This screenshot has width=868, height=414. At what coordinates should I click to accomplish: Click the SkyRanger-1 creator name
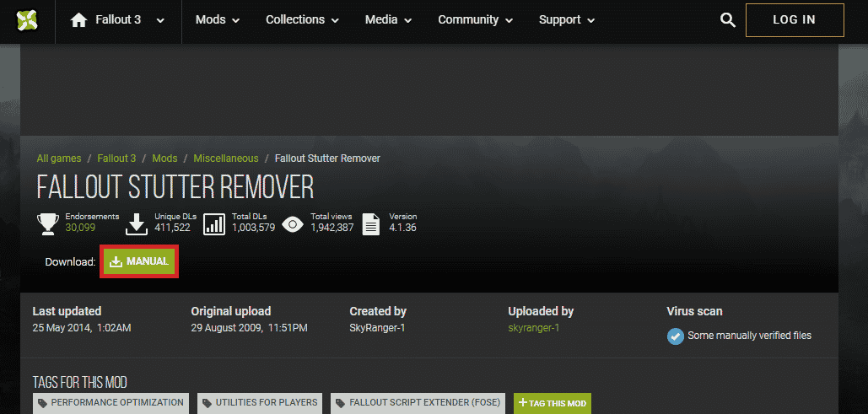377,328
